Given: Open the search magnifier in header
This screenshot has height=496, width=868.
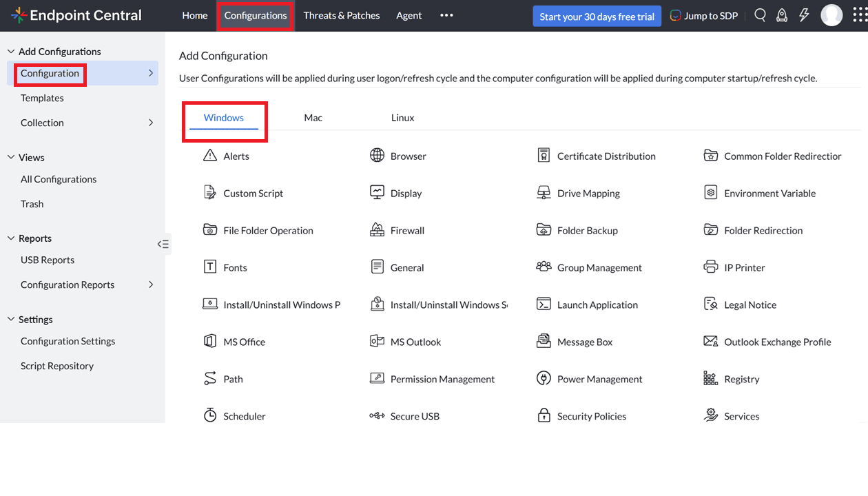Looking at the screenshot, I should pos(760,15).
